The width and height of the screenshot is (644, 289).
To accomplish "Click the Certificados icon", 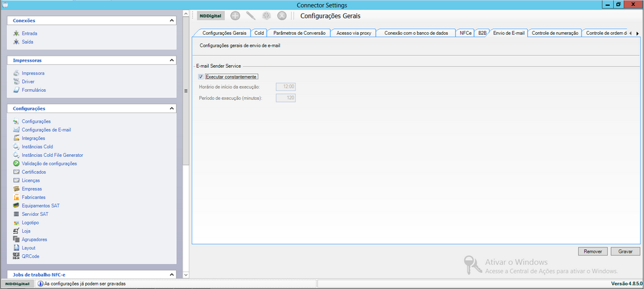I will point(16,172).
